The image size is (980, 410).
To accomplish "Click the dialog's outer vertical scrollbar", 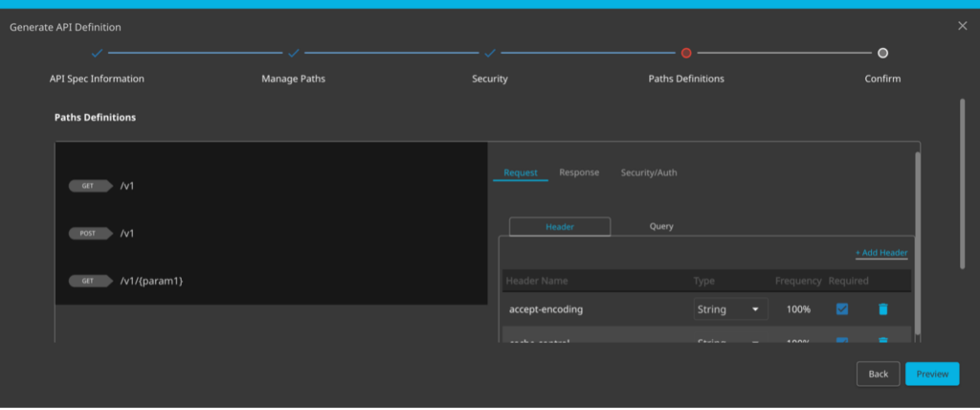I will click(x=963, y=183).
